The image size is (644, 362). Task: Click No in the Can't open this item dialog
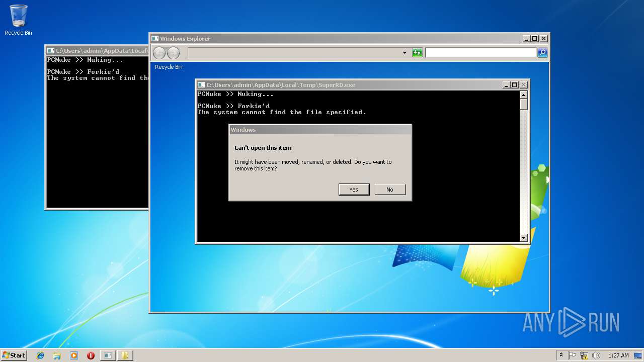click(x=390, y=190)
